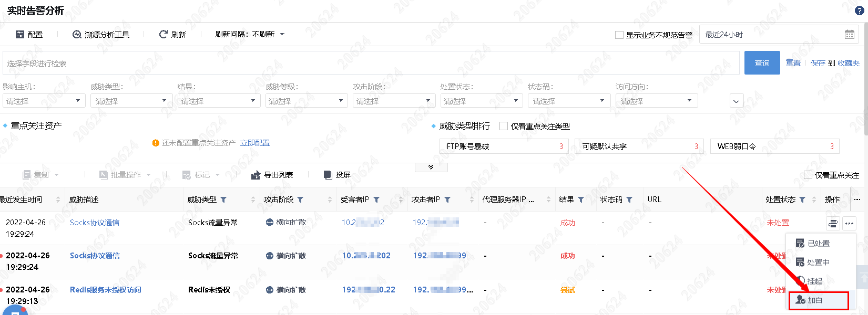Click the 配置 settings icon
This screenshot has width=868, height=315.
click(20, 35)
